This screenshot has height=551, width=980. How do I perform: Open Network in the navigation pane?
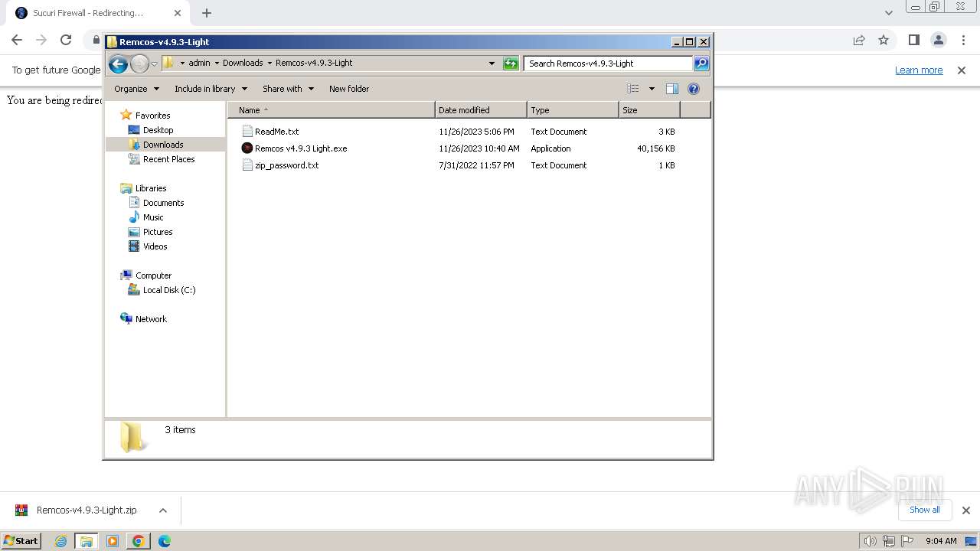click(x=151, y=319)
